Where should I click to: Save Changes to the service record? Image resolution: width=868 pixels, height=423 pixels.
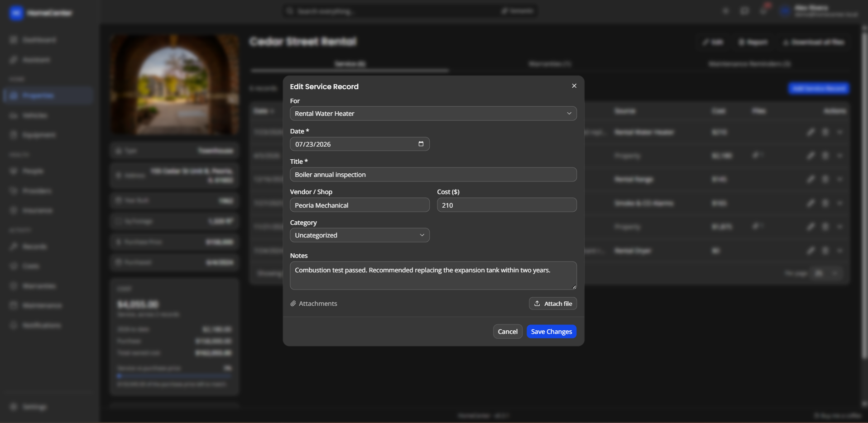tap(551, 332)
